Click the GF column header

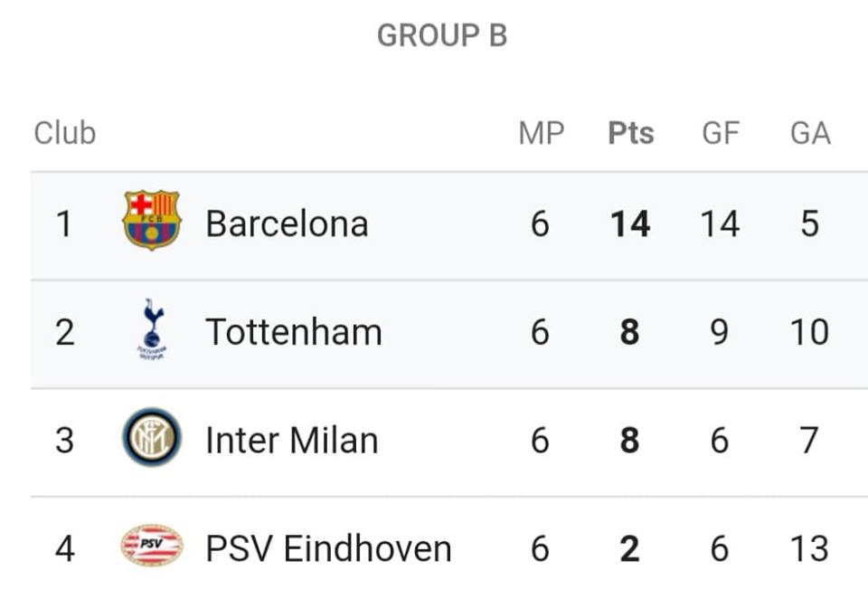(721, 133)
